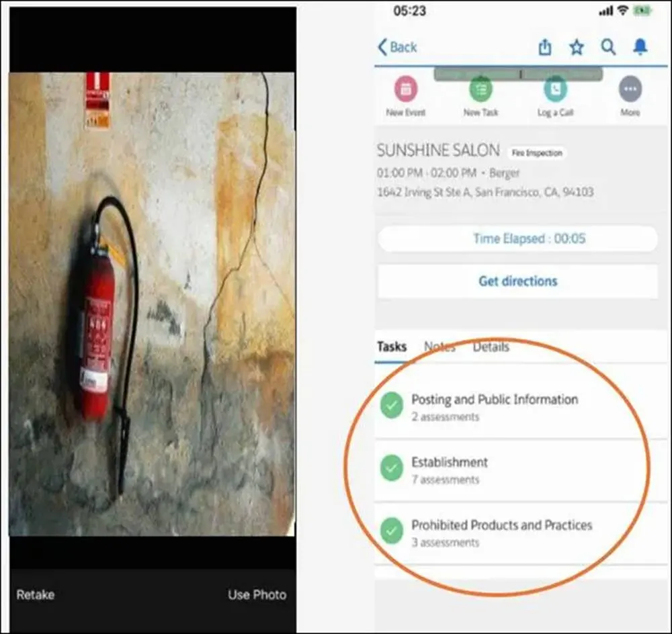Tap the SUNSHINE SALON title

[x=438, y=150]
